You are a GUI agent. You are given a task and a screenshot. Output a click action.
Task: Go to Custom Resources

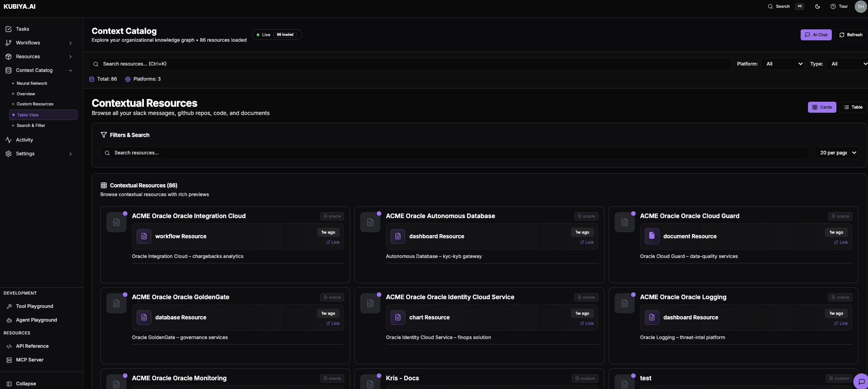click(x=35, y=104)
